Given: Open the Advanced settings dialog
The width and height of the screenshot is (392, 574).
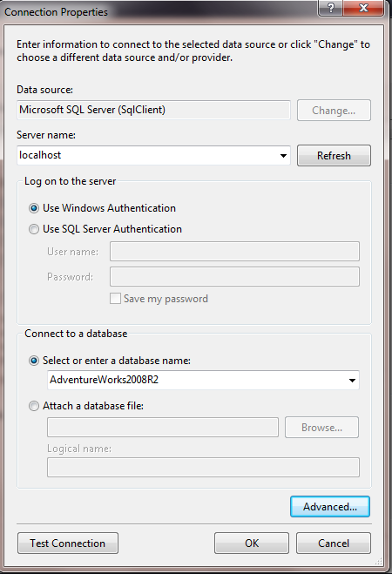Looking at the screenshot, I should [330, 507].
